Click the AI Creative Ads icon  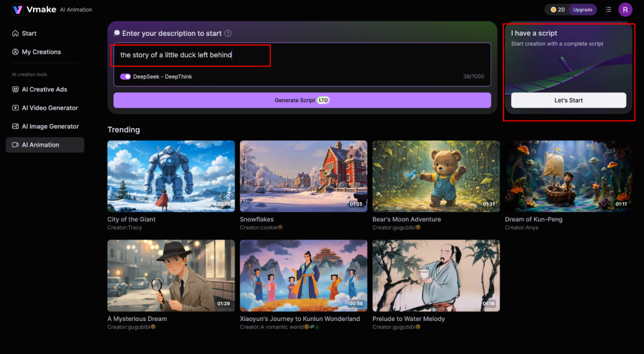16,90
